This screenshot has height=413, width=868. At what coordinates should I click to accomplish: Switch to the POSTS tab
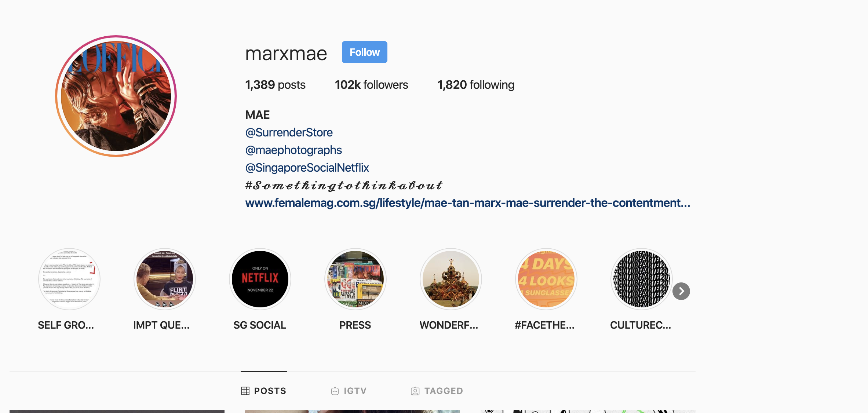264,391
